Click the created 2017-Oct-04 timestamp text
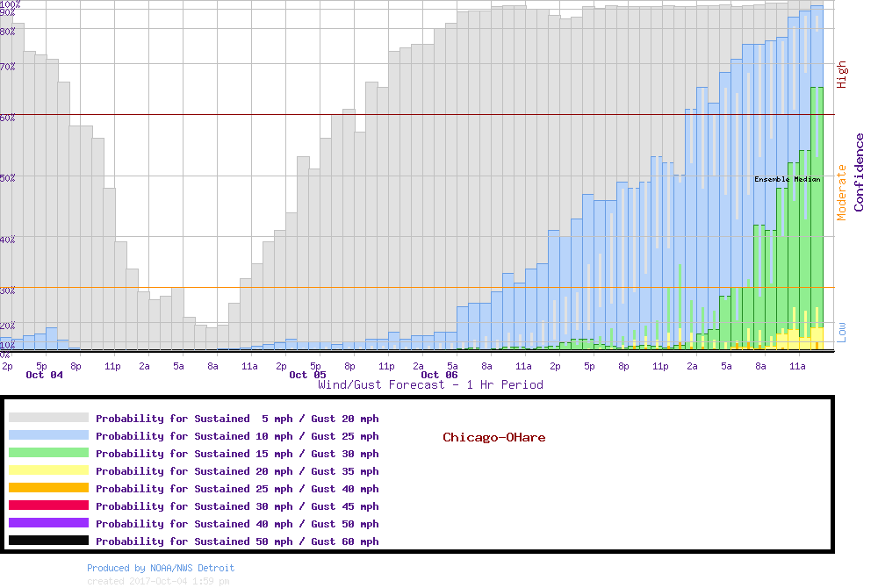 click(158, 581)
